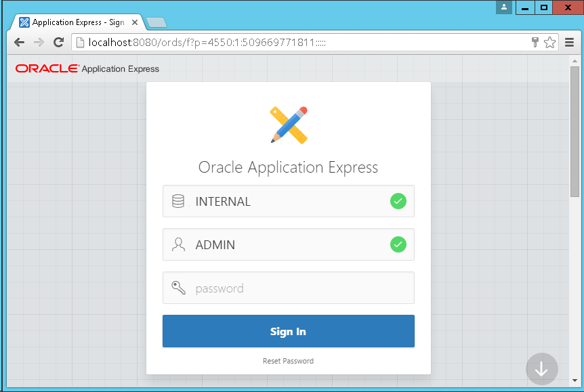Click the Oracle Application Express heading
Image resolution: width=584 pixels, height=392 pixels.
click(289, 167)
